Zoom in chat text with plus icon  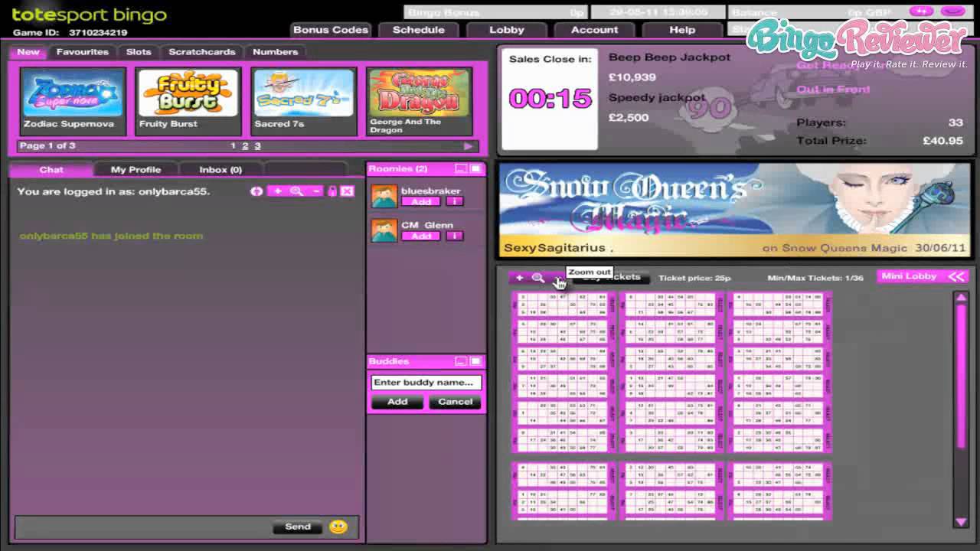pyautogui.click(x=278, y=191)
